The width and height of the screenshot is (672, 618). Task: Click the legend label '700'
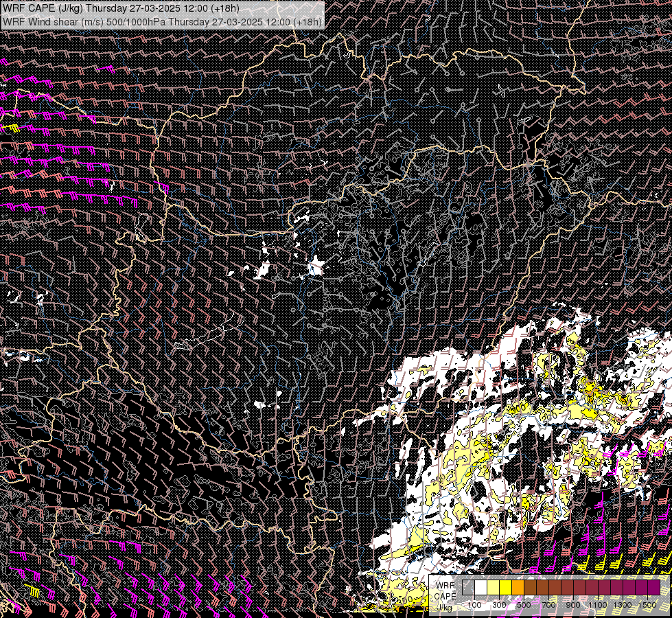click(x=548, y=605)
